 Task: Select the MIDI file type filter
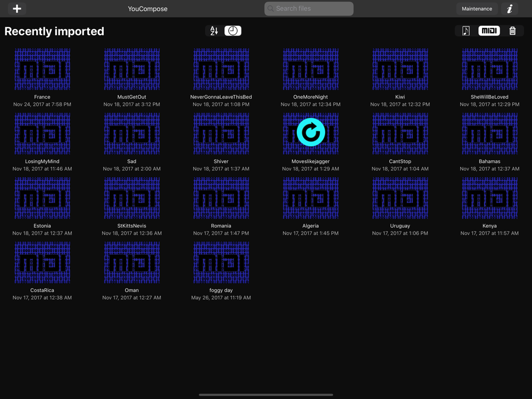(x=489, y=31)
